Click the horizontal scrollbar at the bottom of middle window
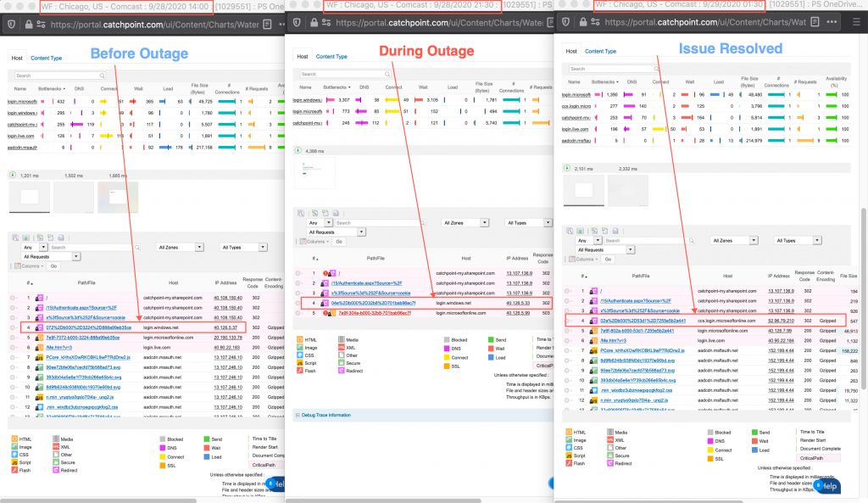The image size is (868, 503). pos(383,500)
